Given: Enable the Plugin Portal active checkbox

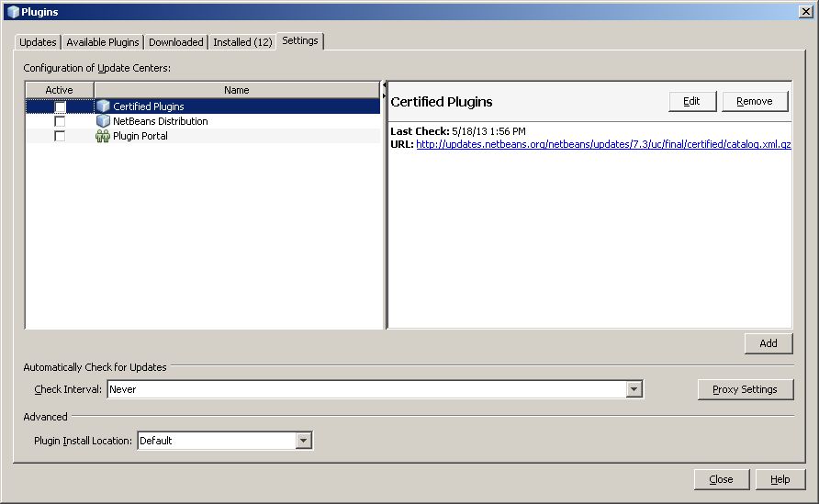Looking at the screenshot, I should pos(60,136).
